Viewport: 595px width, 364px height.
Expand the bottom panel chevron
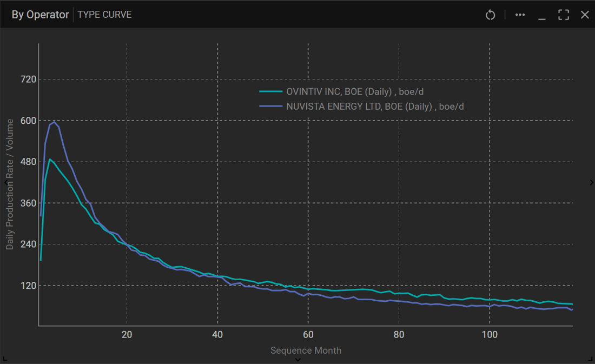(297, 360)
